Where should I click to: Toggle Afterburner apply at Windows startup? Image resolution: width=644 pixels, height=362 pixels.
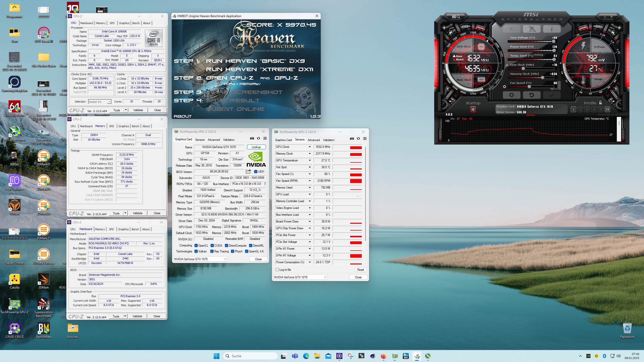[x=473, y=109]
